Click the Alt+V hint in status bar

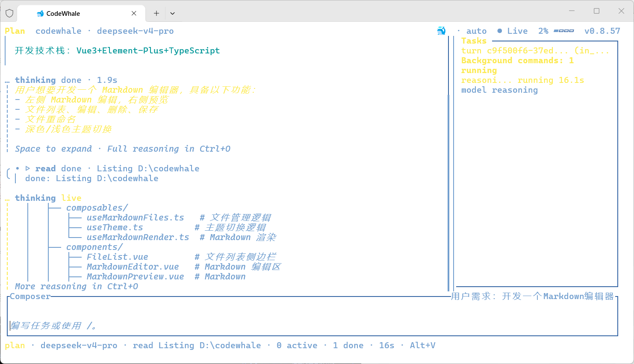point(422,345)
